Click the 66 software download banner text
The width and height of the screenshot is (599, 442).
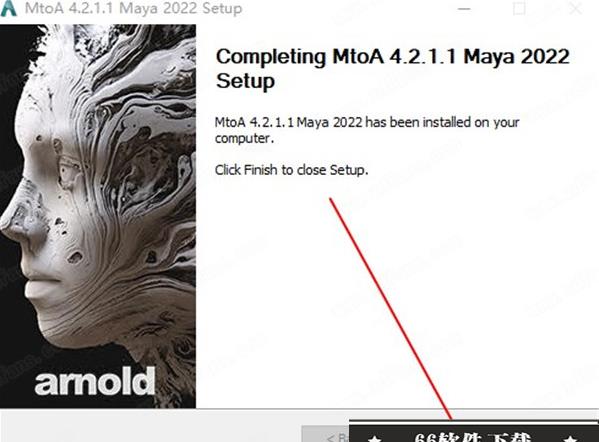pos(472,437)
